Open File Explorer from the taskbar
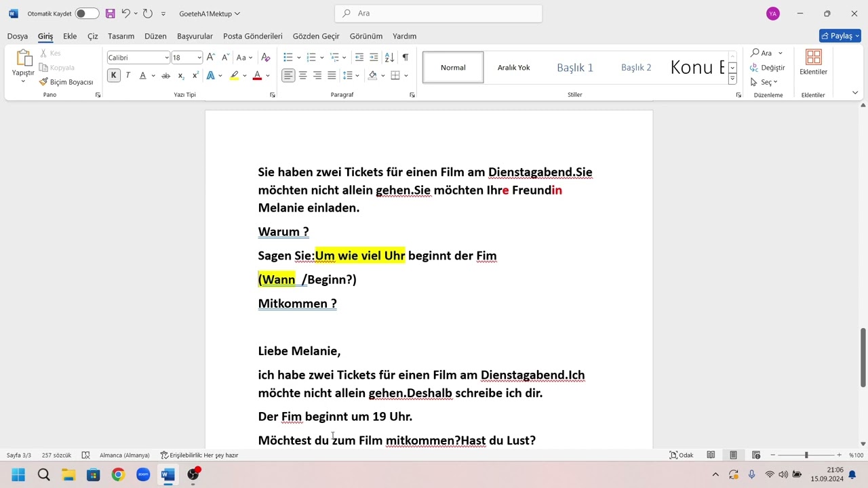This screenshot has height=488, width=868. (68, 474)
